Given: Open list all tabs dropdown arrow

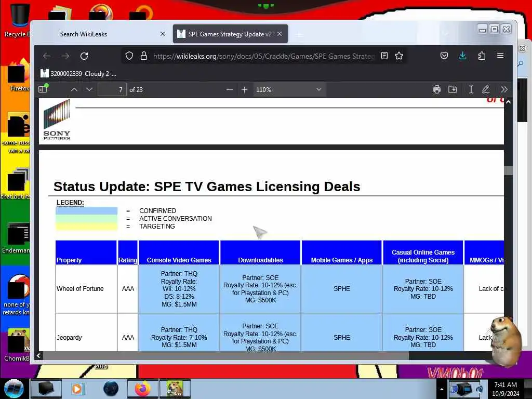Looking at the screenshot, I should [x=445, y=34].
